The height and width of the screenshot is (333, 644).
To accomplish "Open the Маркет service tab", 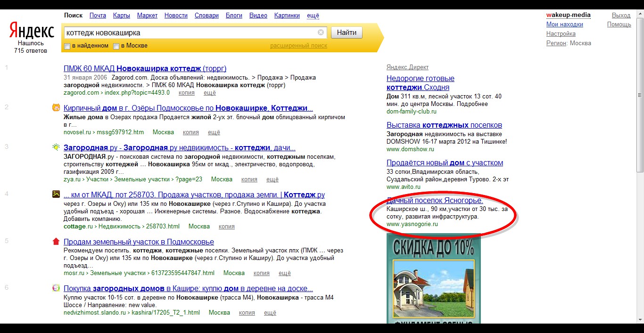I will tap(147, 15).
